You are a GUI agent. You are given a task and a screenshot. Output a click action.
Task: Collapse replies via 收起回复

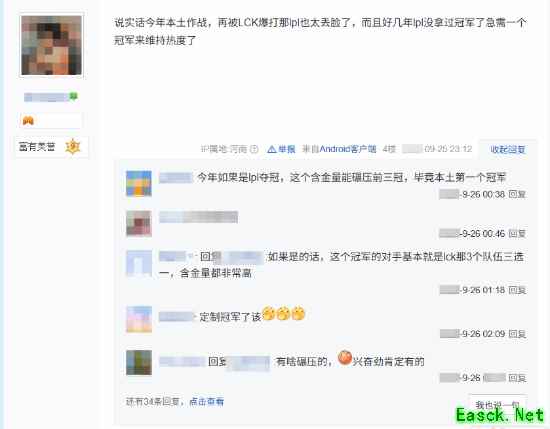point(508,149)
